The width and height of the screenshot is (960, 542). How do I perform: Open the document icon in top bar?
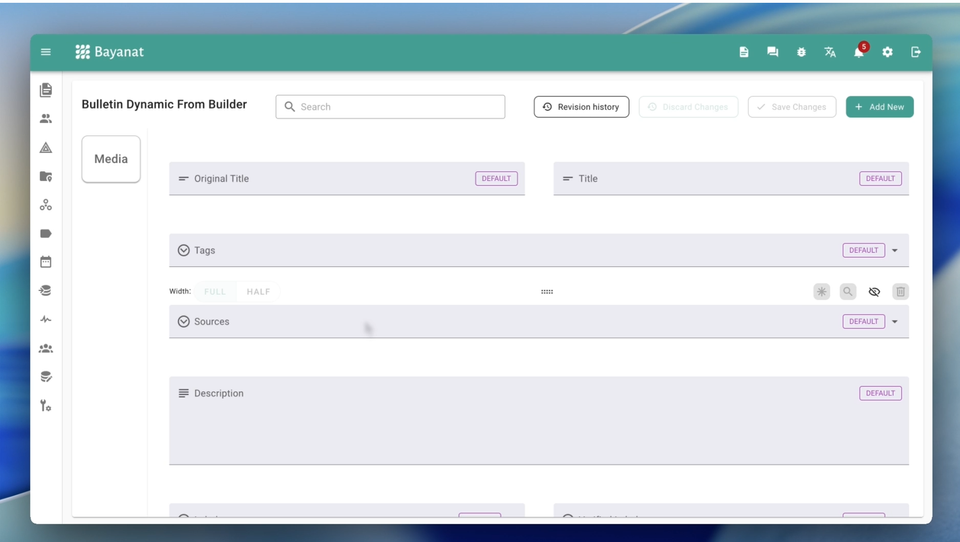tap(744, 52)
